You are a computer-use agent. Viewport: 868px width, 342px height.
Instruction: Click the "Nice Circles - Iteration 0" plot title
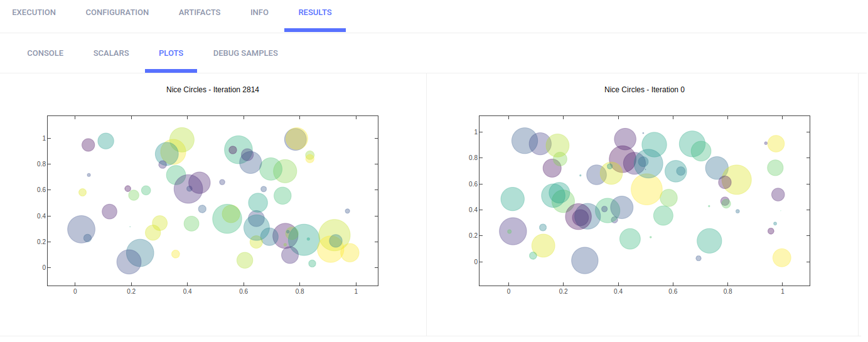645,90
